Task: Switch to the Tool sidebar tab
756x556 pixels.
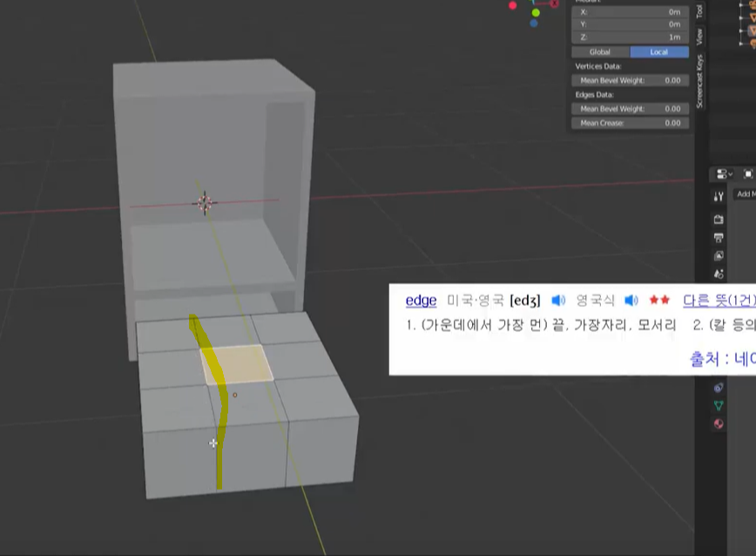Action: point(699,11)
